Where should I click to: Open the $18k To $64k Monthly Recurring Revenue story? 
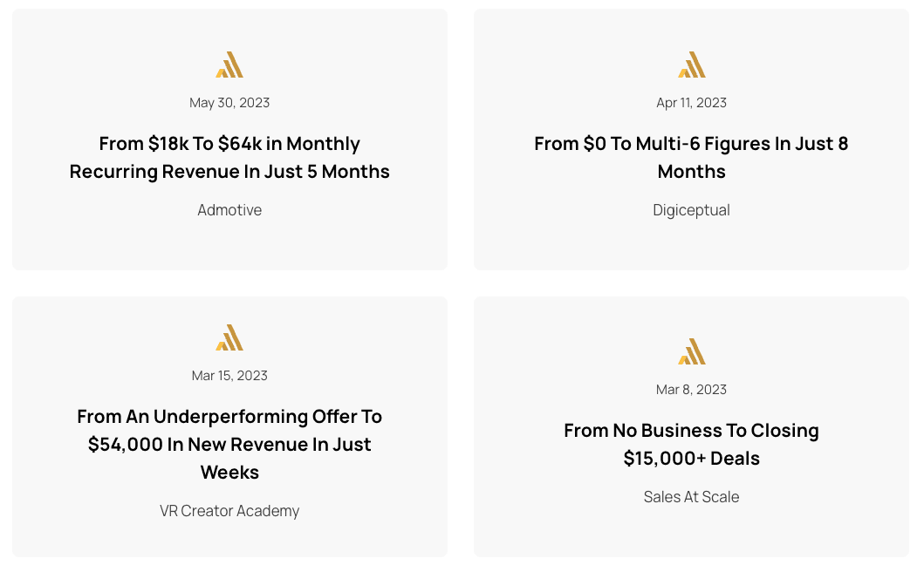pos(229,157)
